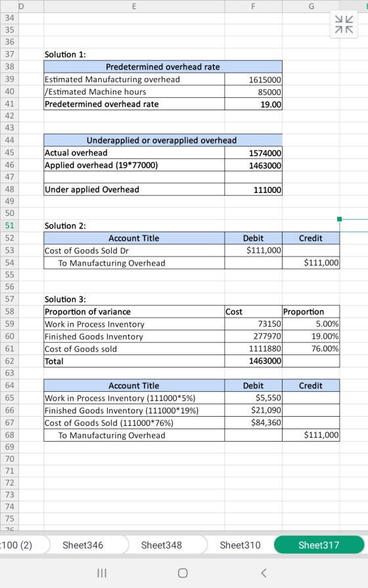This screenshot has width=368, height=588.
Task: Select column E header
Action: point(134,6)
